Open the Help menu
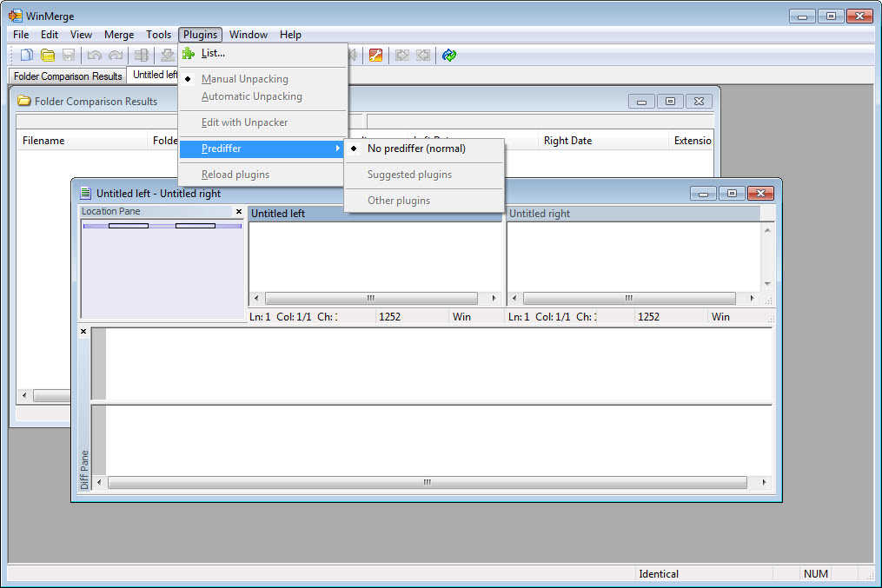 pyautogui.click(x=290, y=34)
